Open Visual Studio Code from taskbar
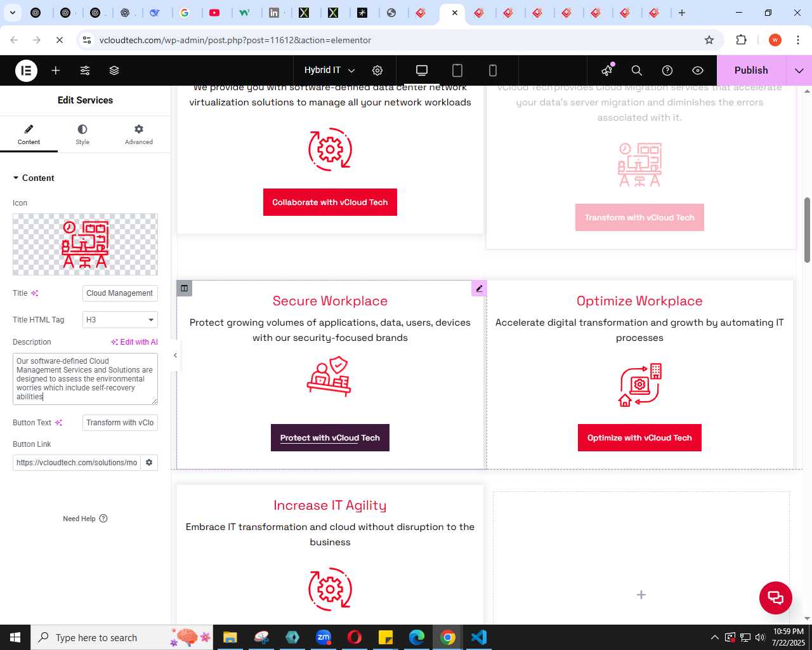Image resolution: width=812 pixels, height=650 pixels. pyautogui.click(x=479, y=637)
